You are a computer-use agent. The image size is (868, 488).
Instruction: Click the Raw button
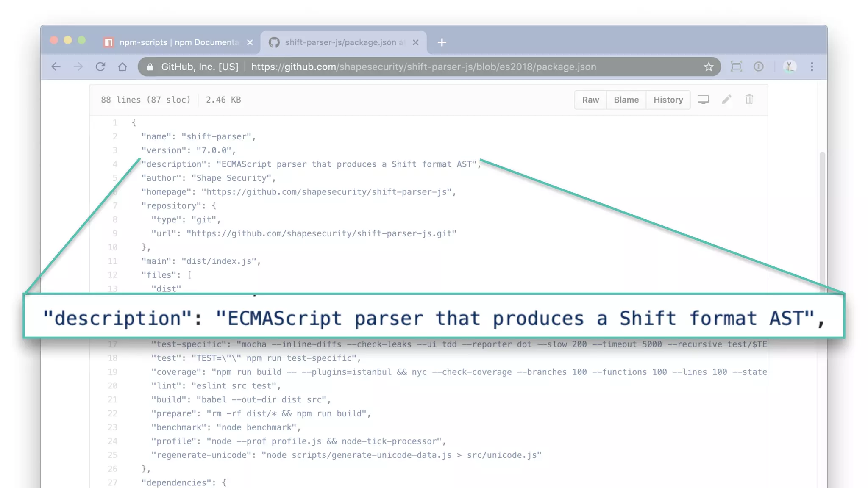click(590, 100)
